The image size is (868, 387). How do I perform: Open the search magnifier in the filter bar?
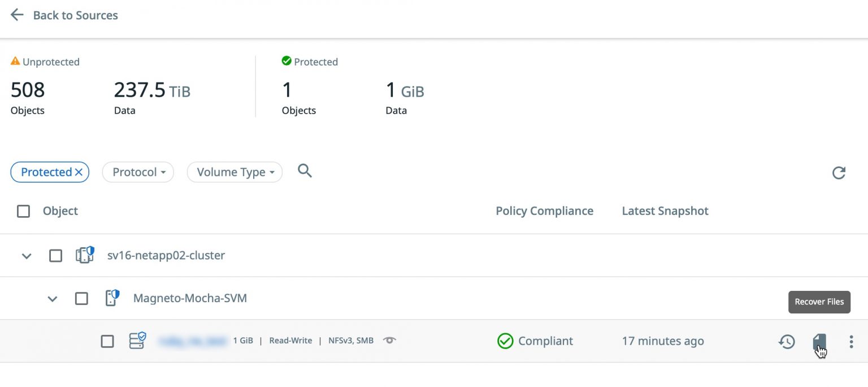[305, 171]
